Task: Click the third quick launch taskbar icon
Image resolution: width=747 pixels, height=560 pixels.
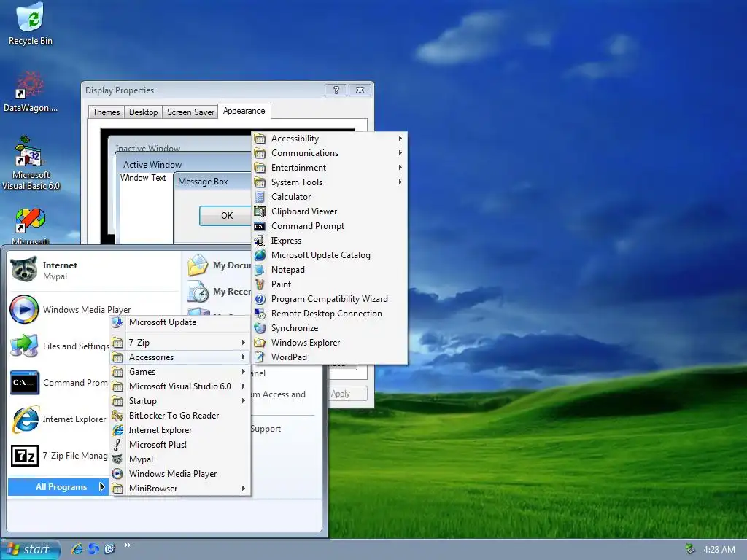Action: (x=109, y=549)
